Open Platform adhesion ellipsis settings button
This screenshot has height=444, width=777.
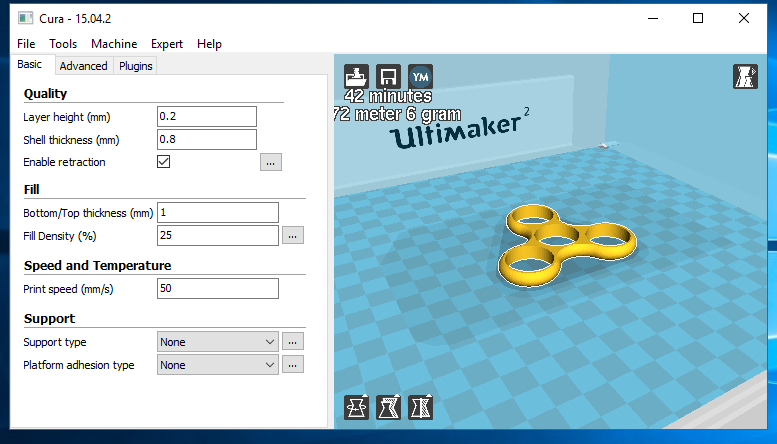[x=293, y=365]
